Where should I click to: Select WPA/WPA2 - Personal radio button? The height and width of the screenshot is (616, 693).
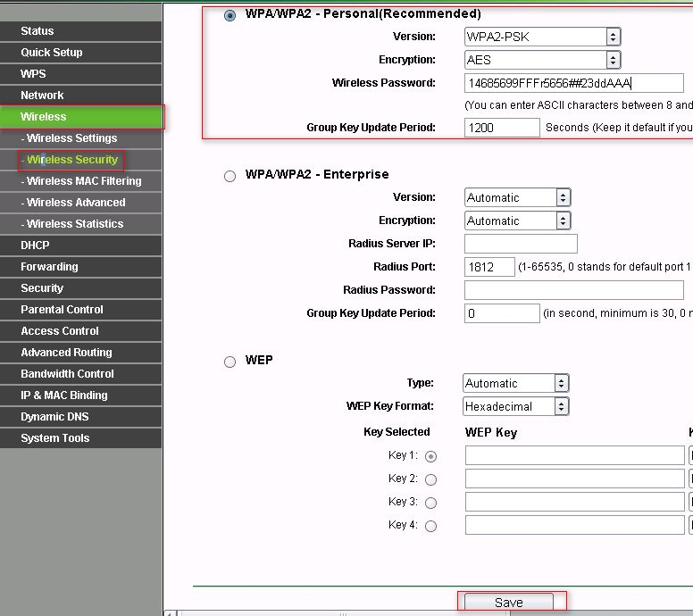pos(230,16)
